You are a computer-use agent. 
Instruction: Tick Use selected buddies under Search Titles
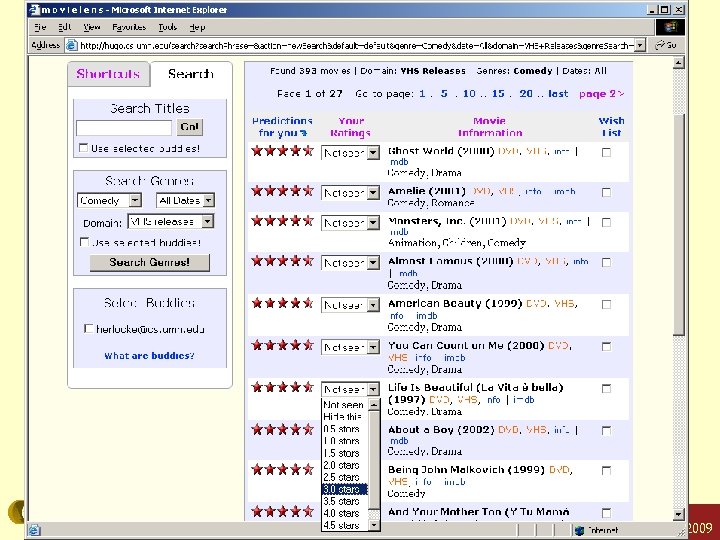pos(83,148)
